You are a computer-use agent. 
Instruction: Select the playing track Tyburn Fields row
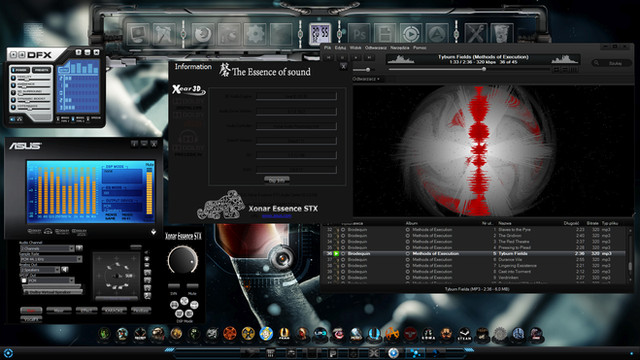coord(473,253)
